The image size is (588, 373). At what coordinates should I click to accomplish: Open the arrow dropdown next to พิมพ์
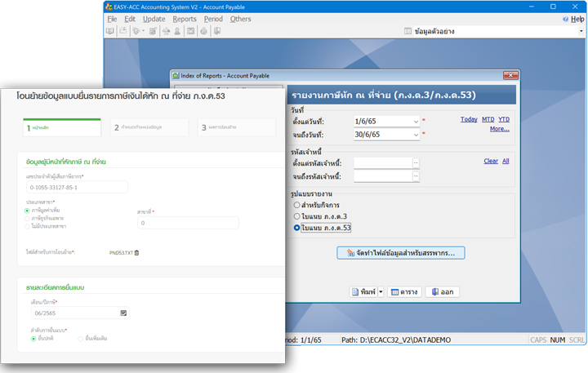click(x=381, y=292)
